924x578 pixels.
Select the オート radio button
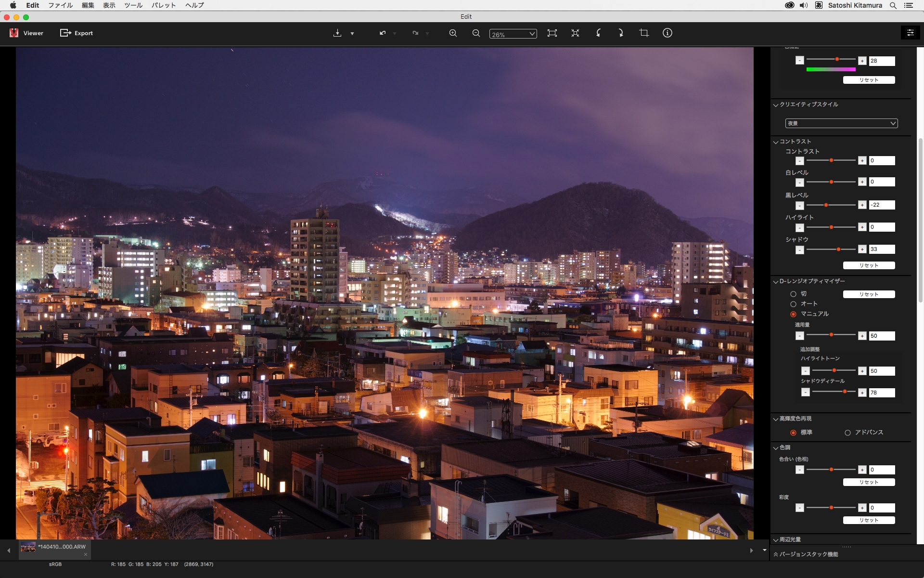click(793, 304)
